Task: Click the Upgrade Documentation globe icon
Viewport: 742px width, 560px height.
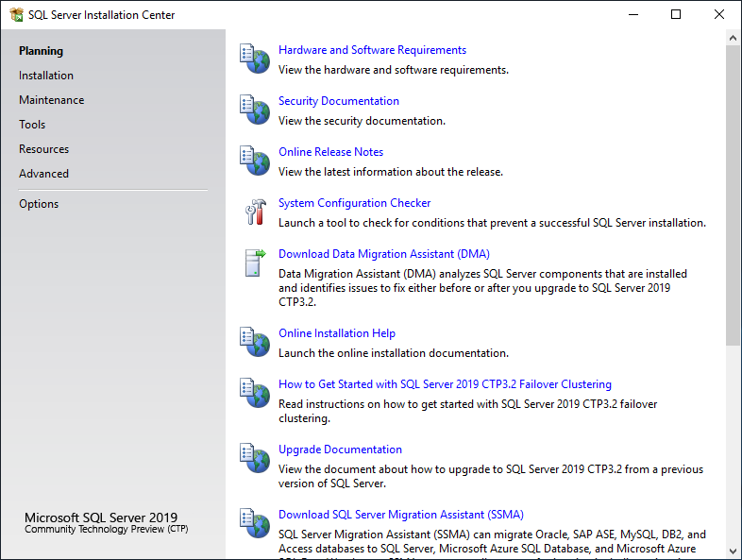Action: [x=255, y=458]
